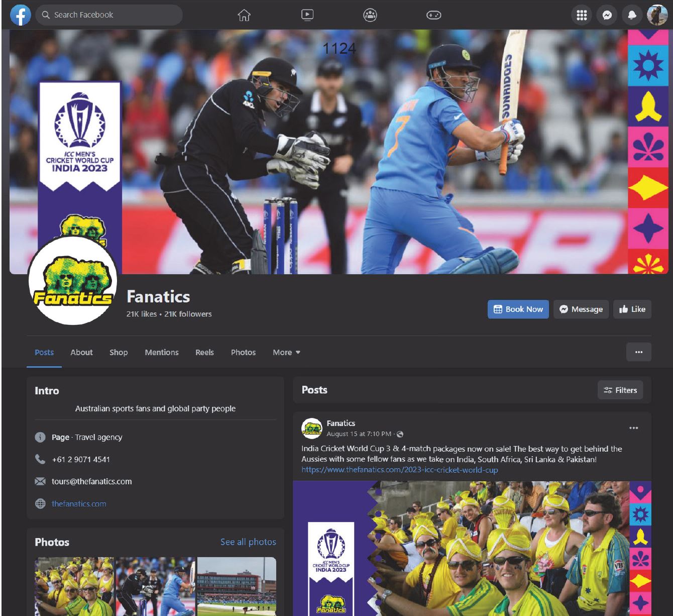Screen dimensions: 673x616
Task: Click the phone icon in Intro
Action: 40,459
